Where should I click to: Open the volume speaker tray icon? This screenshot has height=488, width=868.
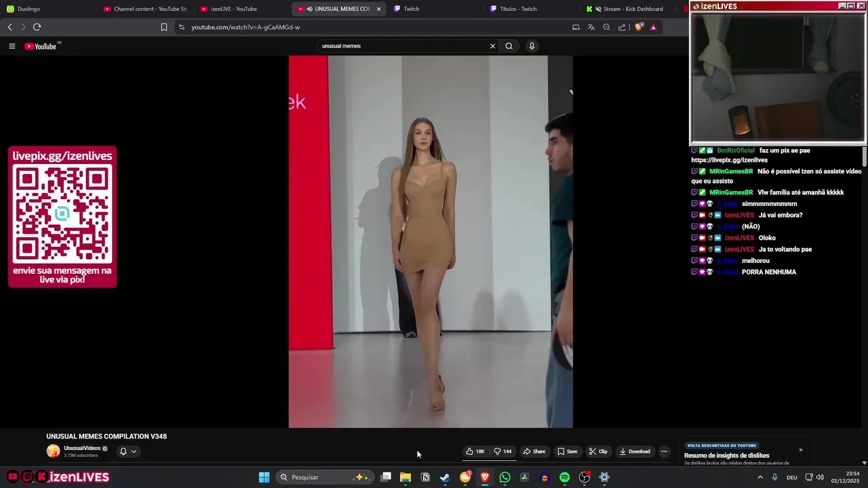point(820,477)
